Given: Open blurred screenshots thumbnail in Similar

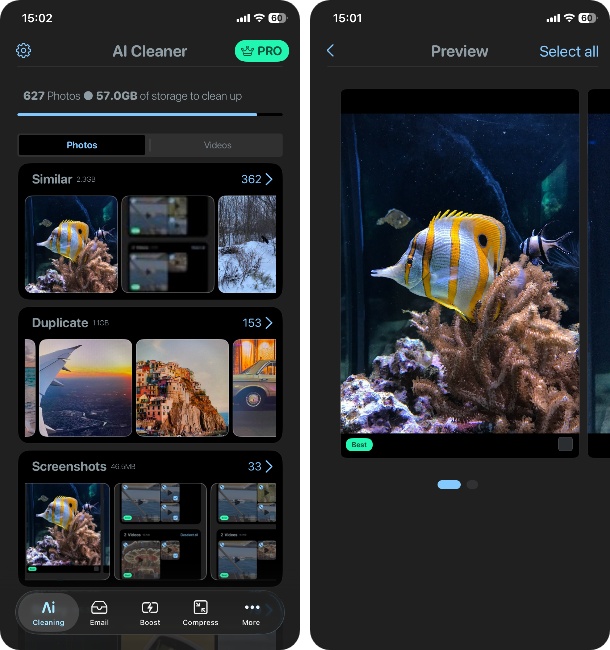Looking at the screenshot, I should tap(168, 244).
